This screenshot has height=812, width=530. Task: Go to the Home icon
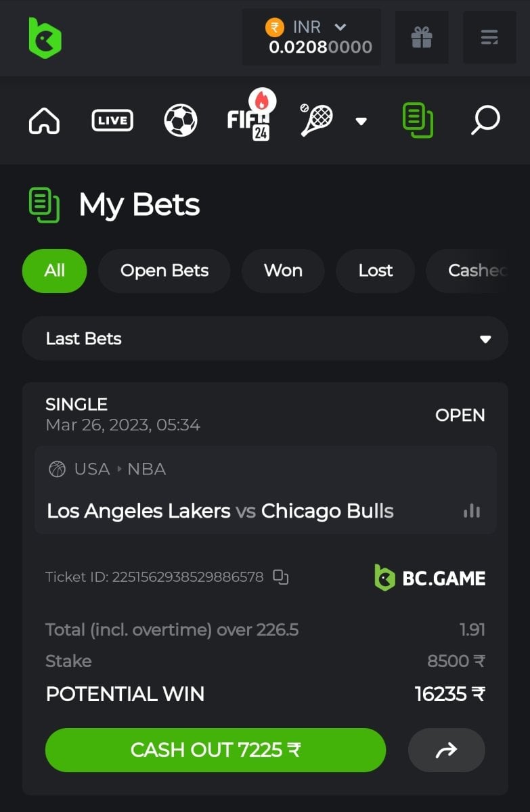44,121
